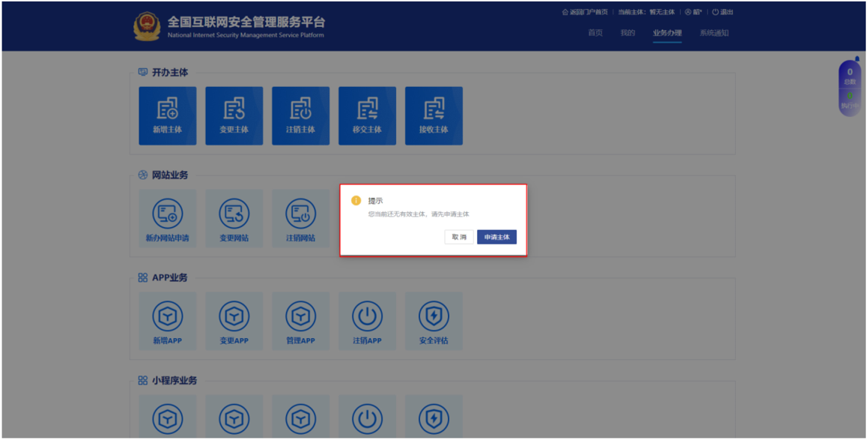Open the 接收主体 tile
This screenshot has width=868, height=440.
point(434,115)
